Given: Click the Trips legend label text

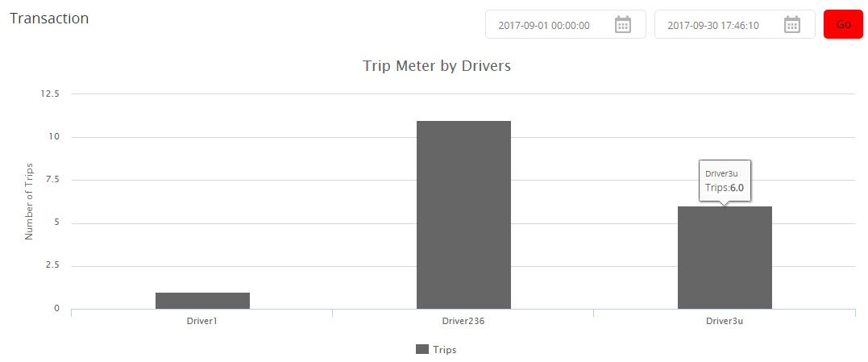Looking at the screenshot, I should (445, 349).
